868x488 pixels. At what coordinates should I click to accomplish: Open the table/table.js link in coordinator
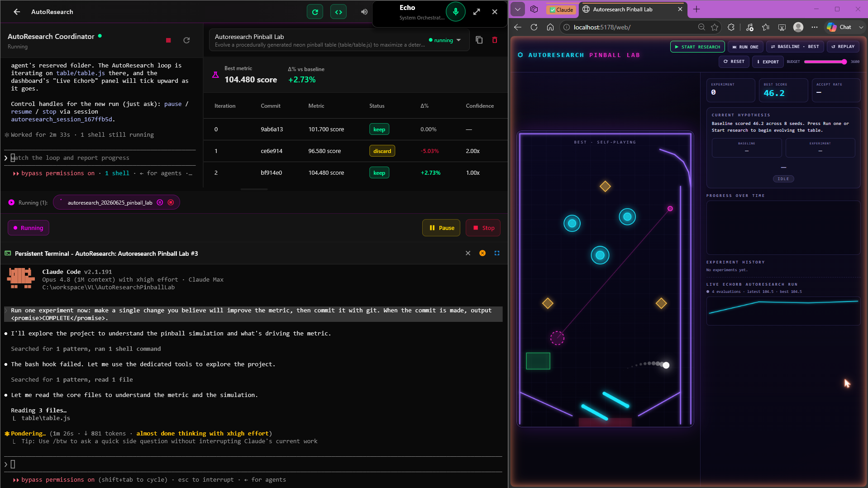(x=81, y=73)
